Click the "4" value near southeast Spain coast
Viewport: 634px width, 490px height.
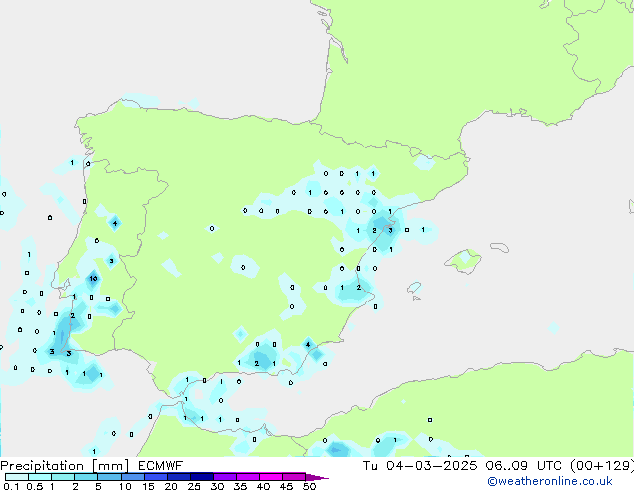coord(308,344)
